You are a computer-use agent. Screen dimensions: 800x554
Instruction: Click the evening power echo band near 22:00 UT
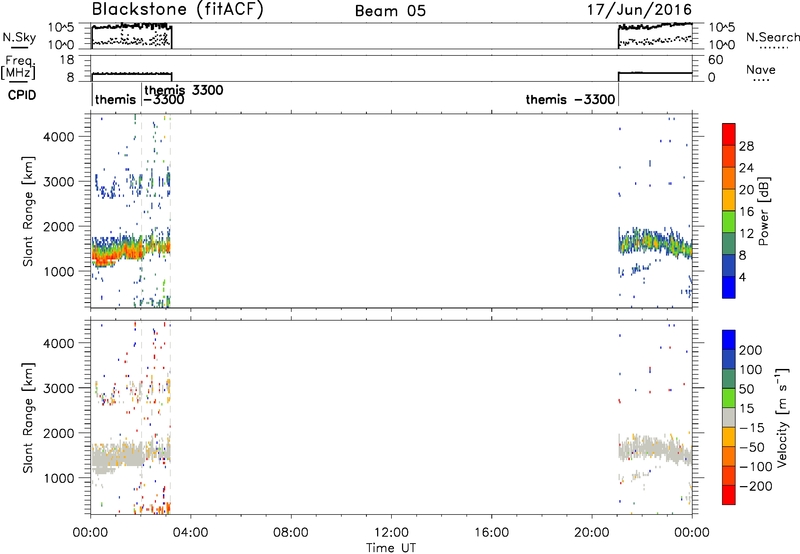point(655,242)
